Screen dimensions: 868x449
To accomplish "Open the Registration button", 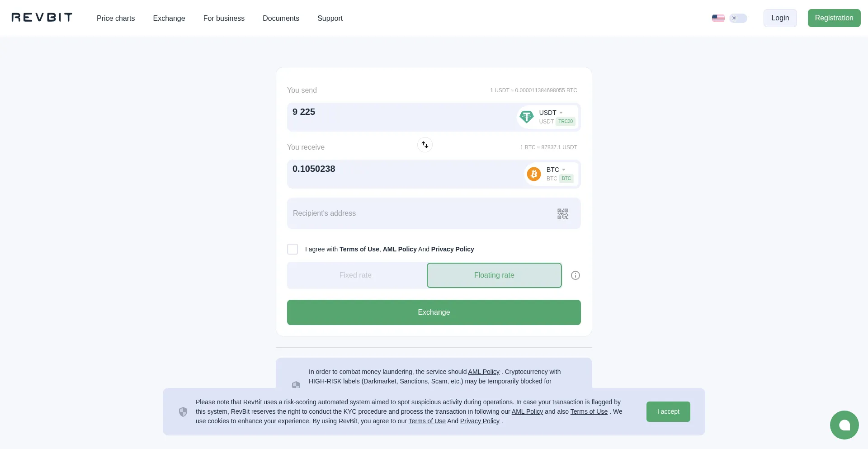I will point(834,18).
